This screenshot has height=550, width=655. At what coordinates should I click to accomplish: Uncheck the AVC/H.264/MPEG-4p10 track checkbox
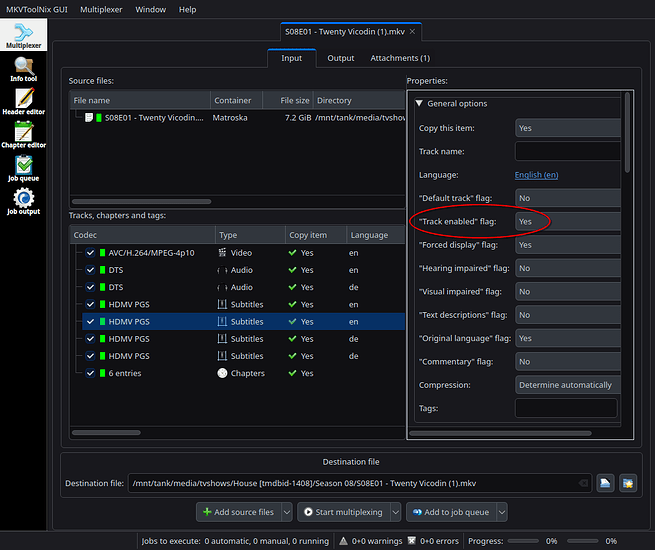90,253
